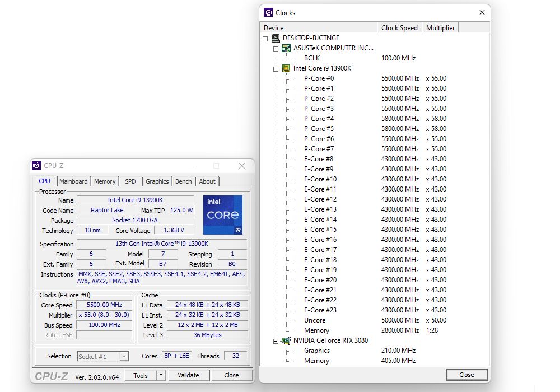
Task: Select Memory row under Intel Core i9
Action: tap(375, 330)
